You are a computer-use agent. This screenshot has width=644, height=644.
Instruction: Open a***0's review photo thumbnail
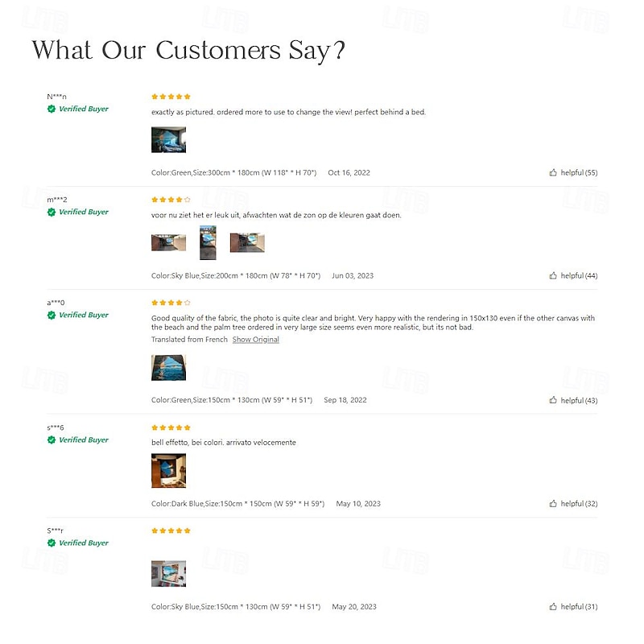point(168,367)
